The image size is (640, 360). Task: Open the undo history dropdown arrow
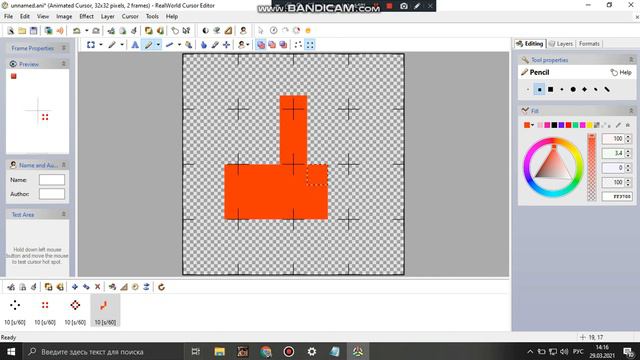(x=87, y=31)
